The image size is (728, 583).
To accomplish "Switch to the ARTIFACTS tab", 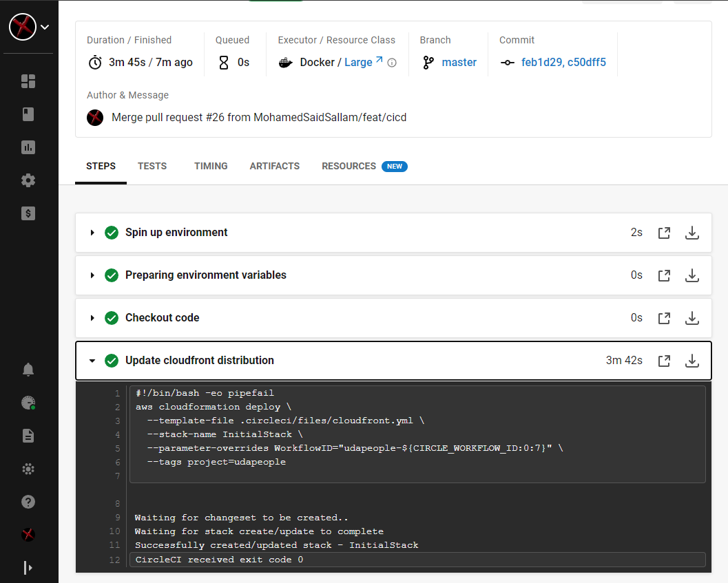I will (274, 166).
